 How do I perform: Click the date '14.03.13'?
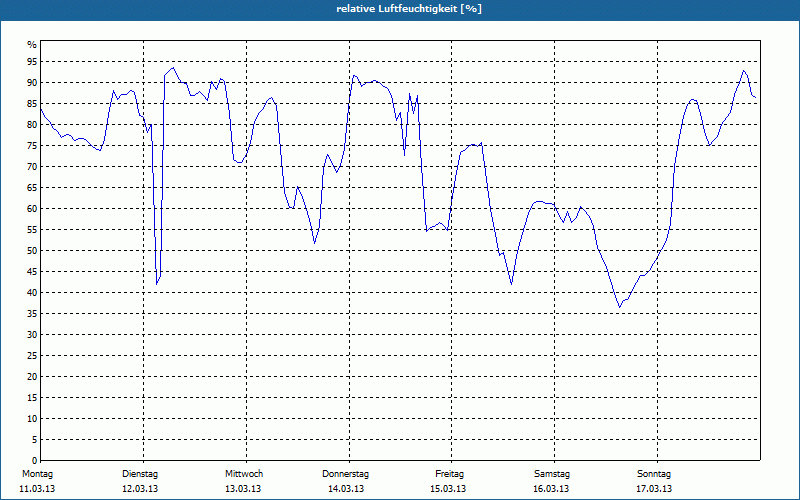click(x=346, y=489)
